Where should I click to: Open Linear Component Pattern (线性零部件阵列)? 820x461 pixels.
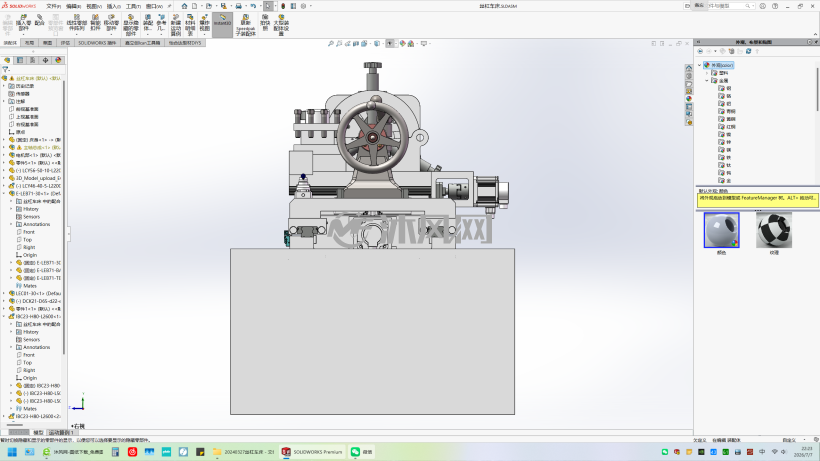point(76,23)
